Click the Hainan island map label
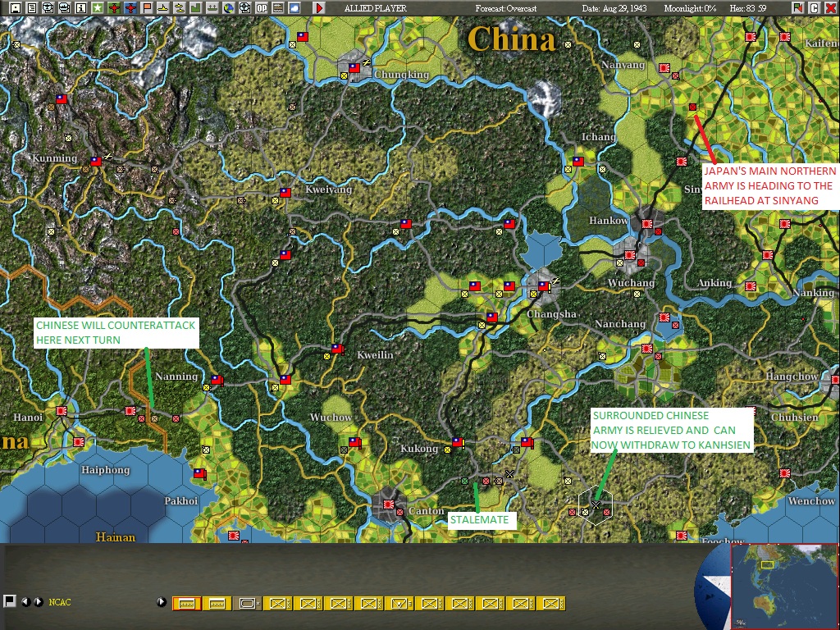The image size is (840, 630). [x=115, y=536]
